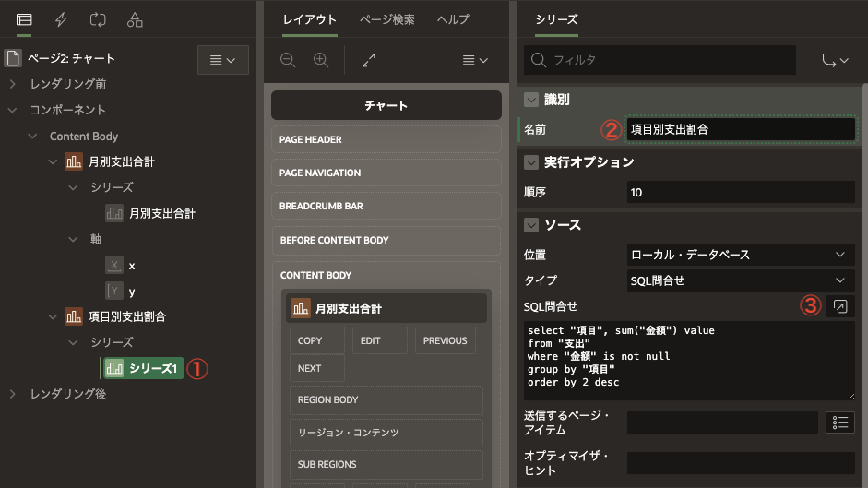Image resolution: width=868 pixels, height=488 pixels.
Task: Click inside the SQL query textarea
Action: tap(689, 361)
